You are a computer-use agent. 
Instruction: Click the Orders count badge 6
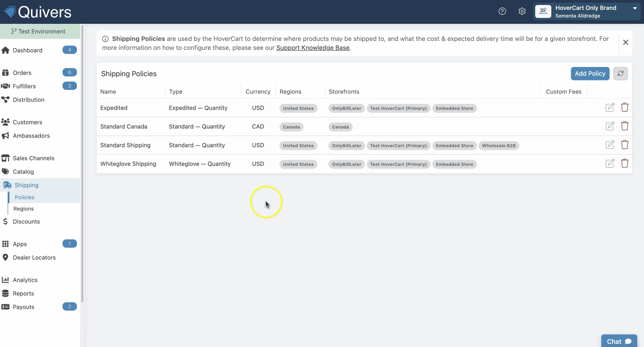tap(69, 72)
